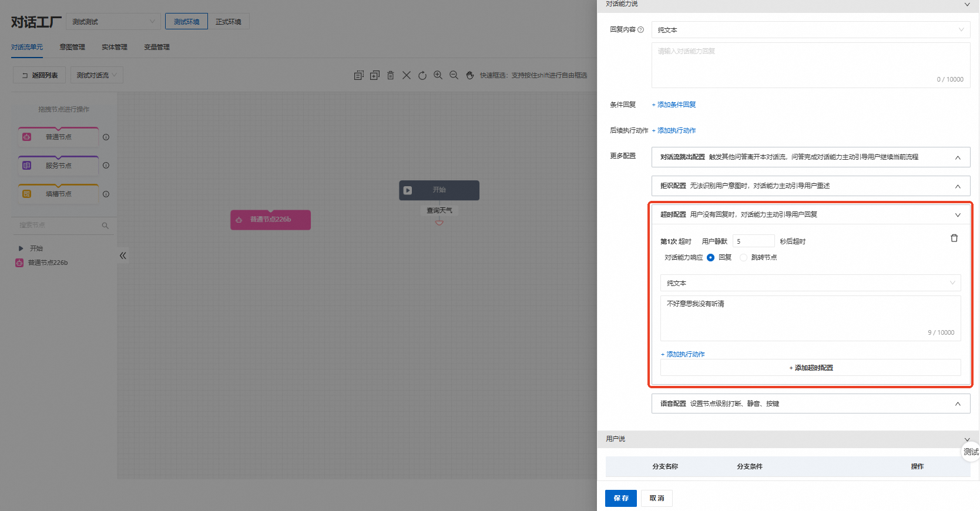
Task: Select the hand pan tool icon
Action: pyautogui.click(x=469, y=75)
